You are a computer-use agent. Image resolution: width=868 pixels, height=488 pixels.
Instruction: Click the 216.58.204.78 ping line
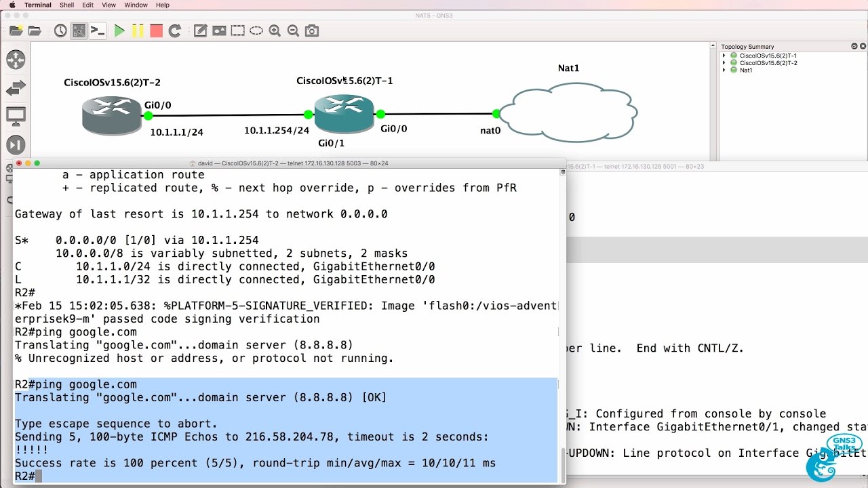pyautogui.click(x=252, y=437)
